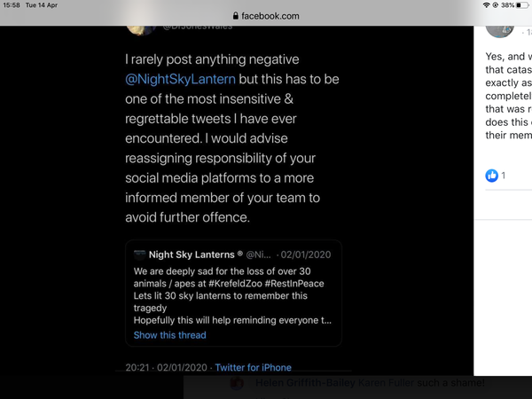
Task: Open the @NightSkyLantern mention link
Action: [180, 79]
